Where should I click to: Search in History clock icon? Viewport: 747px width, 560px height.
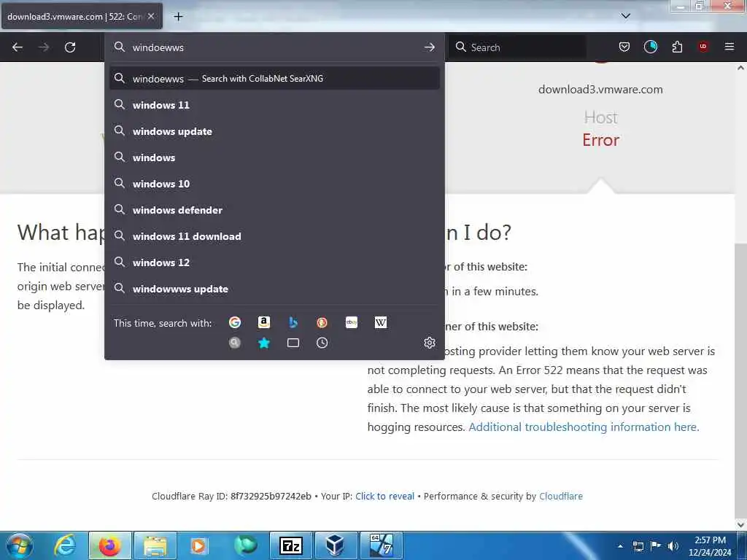pos(322,343)
